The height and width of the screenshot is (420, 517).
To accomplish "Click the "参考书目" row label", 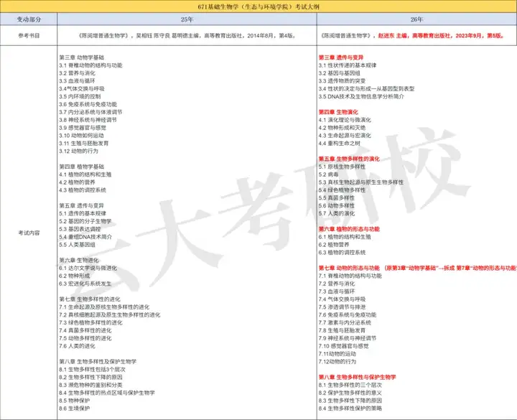I will [x=29, y=36].
